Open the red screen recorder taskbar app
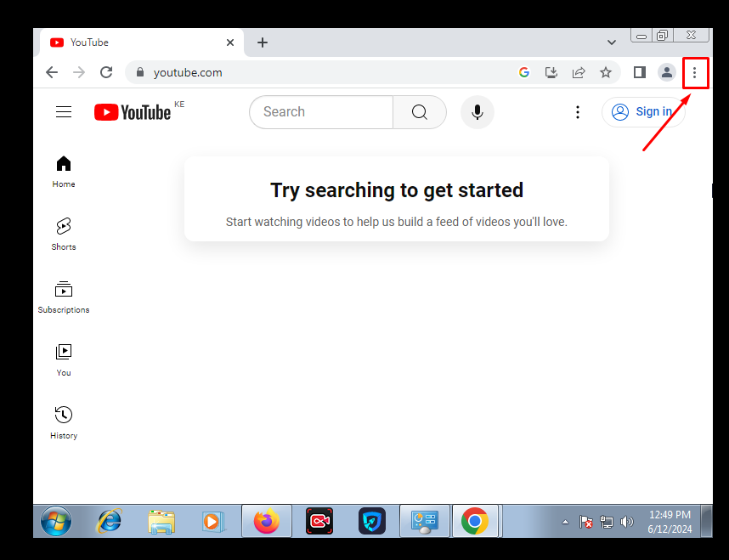The height and width of the screenshot is (560, 729). point(319,521)
